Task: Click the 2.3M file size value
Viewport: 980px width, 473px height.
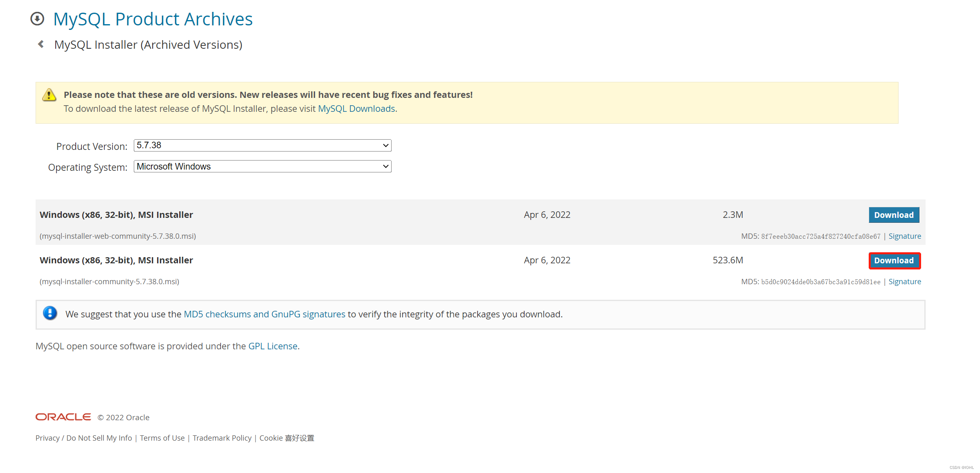Action: 732,215
